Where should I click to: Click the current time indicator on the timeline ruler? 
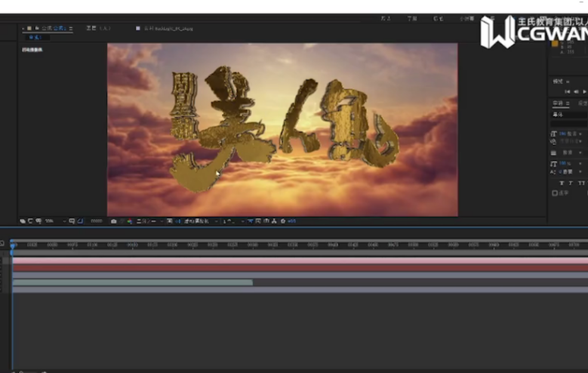click(x=13, y=245)
